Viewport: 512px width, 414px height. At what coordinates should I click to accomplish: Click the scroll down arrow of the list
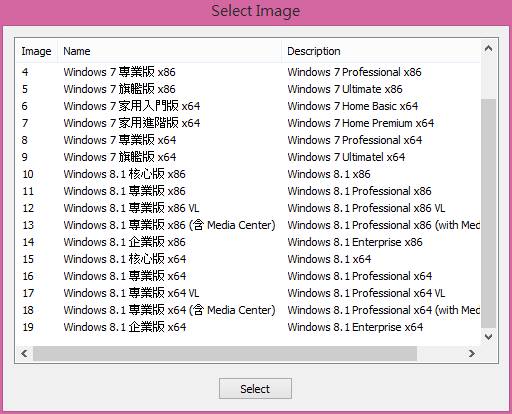(x=488, y=337)
